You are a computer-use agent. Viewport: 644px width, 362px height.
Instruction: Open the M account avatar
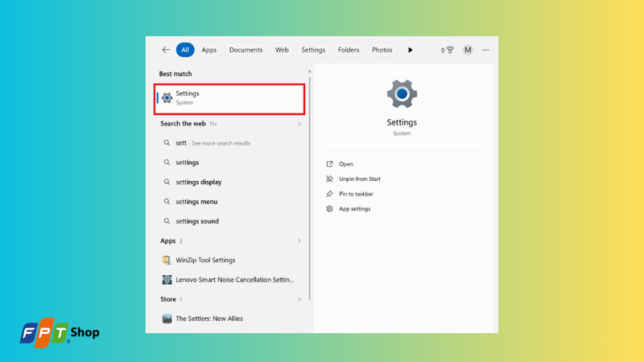pyautogui.click(x=468, y=50)
